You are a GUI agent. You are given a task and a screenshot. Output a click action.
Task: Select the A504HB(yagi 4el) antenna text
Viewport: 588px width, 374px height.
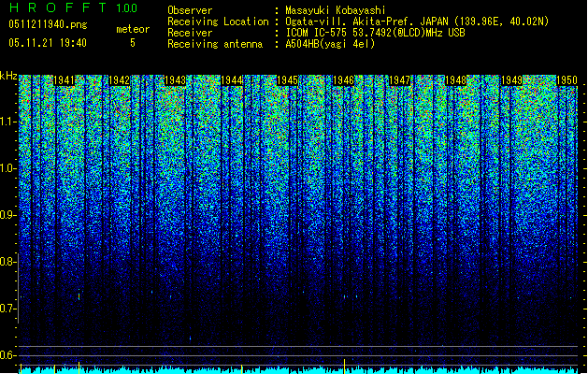coord(330,44)
